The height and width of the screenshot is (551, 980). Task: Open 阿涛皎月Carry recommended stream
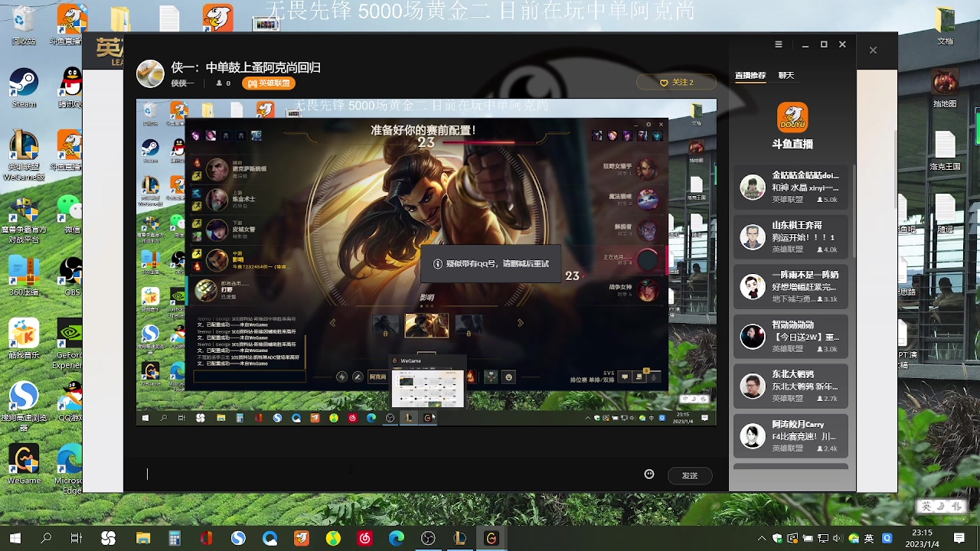(x=791, y=436)
